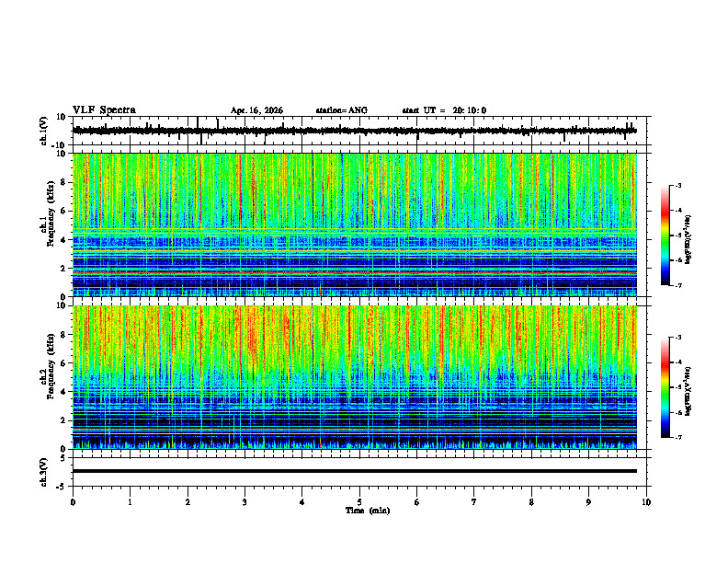Click the Time (min) axis label
This screenshot has height=563, width=728.
point(368,511)
